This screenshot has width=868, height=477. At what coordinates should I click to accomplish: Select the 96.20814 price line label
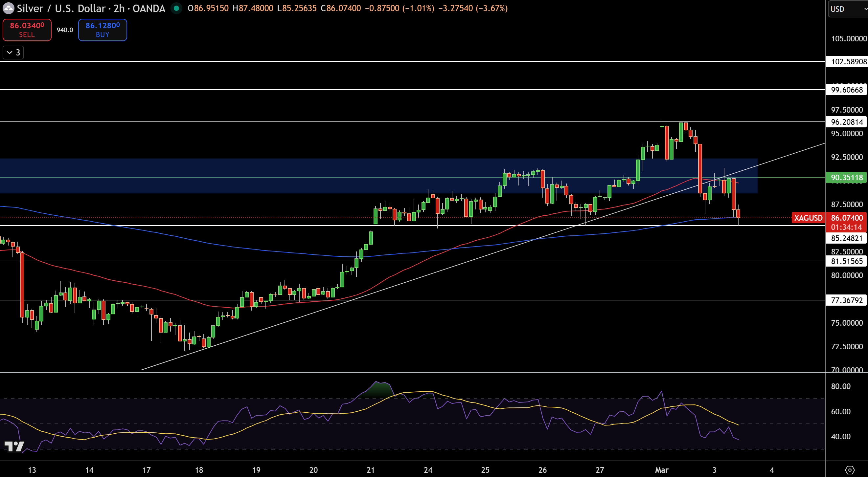pyautogui.click(x=846, y=122)
